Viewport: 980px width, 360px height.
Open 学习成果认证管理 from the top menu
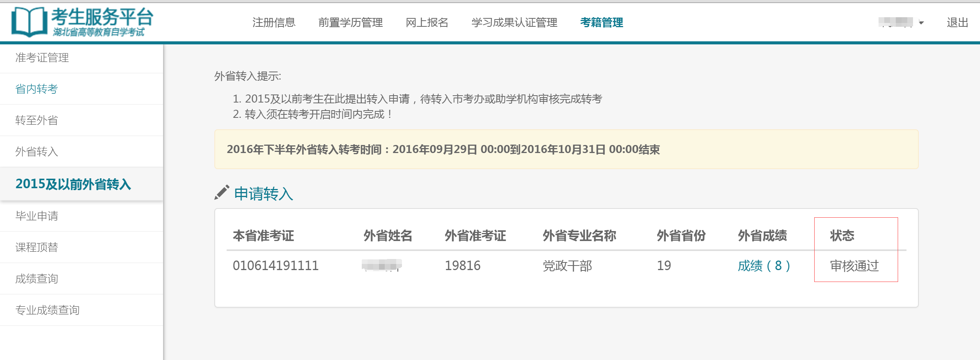514,23
